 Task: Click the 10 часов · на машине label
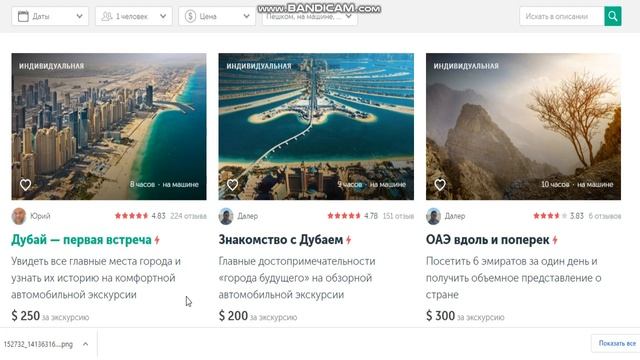click(x=577, y=184)
